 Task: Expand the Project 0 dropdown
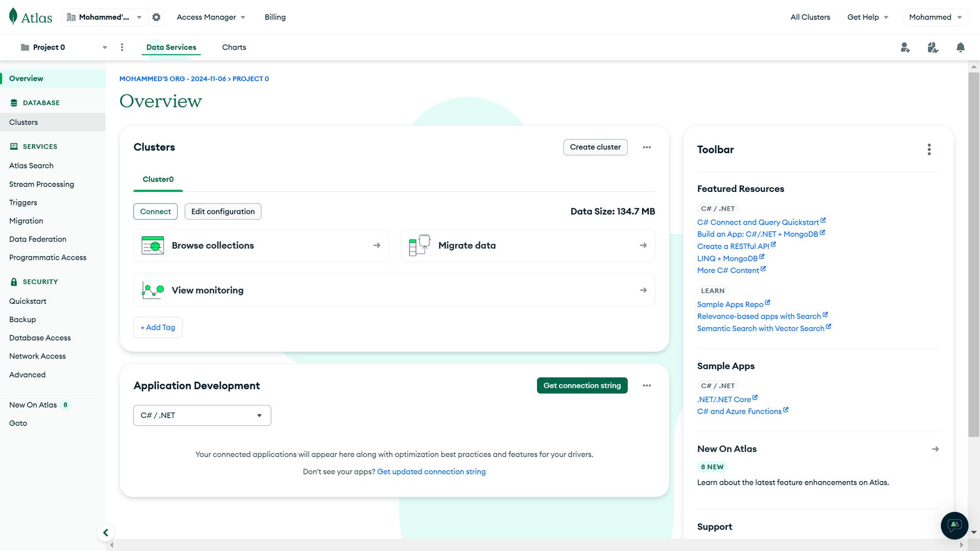pyautogui.click(x=105, y=47)
